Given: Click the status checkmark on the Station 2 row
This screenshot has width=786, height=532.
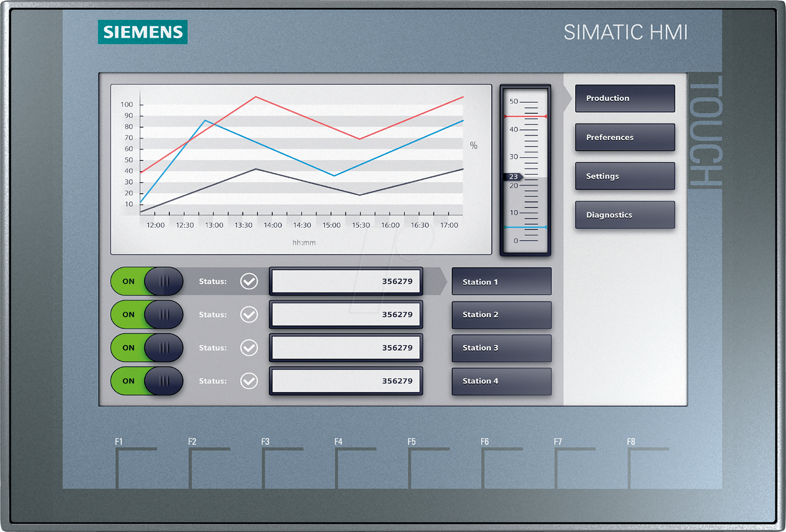Looking at the screenshot, I should pos(250,315).
